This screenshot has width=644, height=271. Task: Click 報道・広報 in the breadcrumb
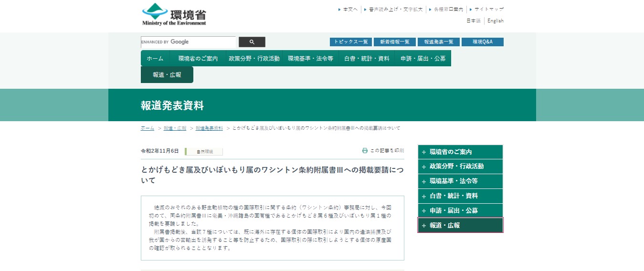[175, 128]
